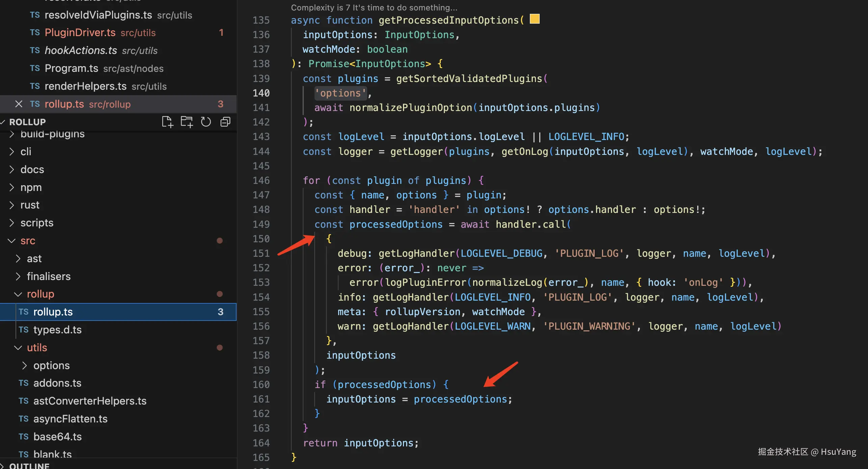Screen dimensions: 868x469
Task: Click the New Folder icon in explorer header
Action: click(x=186, y=122)
